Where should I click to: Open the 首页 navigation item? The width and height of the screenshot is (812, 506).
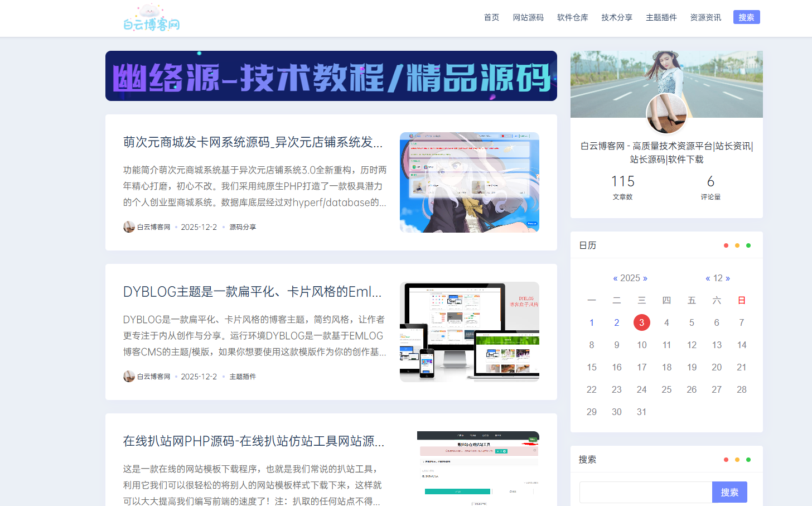[x=491, y=17]
